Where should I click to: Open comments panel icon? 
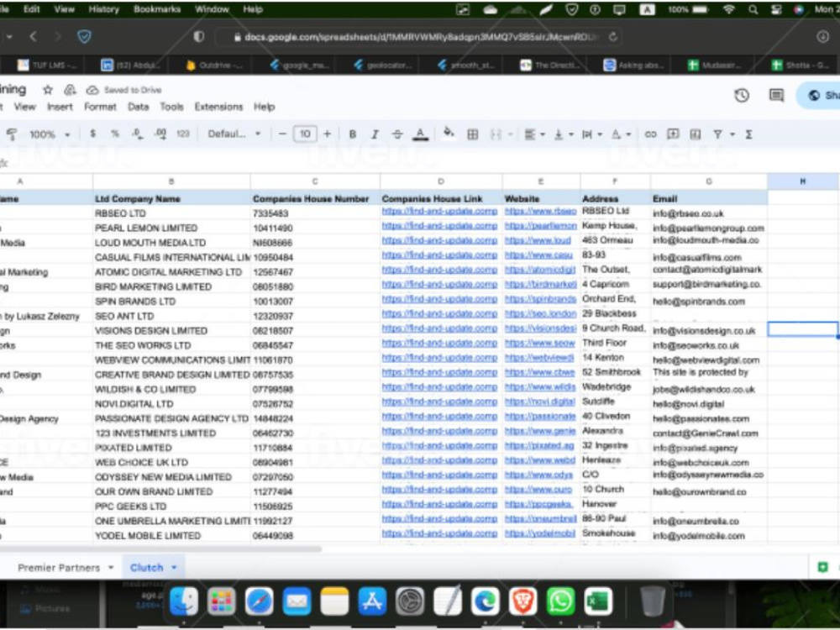click(776, 96)
